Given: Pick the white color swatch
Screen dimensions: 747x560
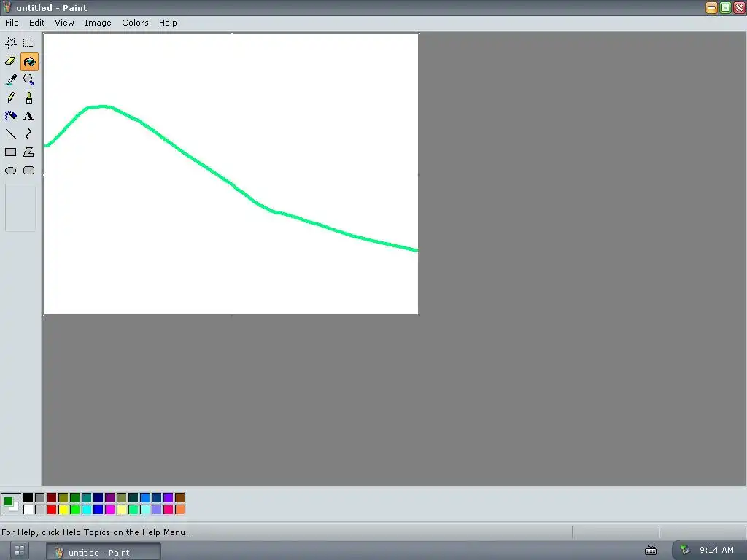Looking at the screenshot, I should pos(28,510).
